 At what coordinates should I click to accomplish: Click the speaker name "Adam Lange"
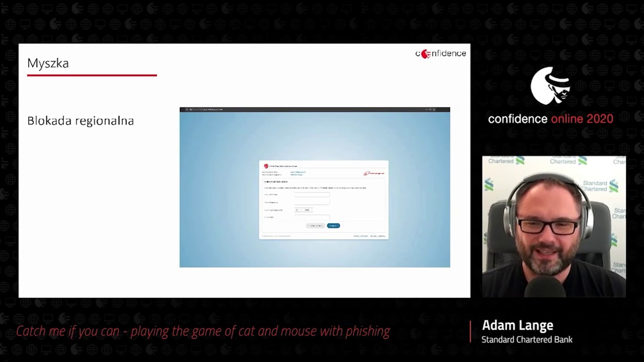tap(518, 325)
